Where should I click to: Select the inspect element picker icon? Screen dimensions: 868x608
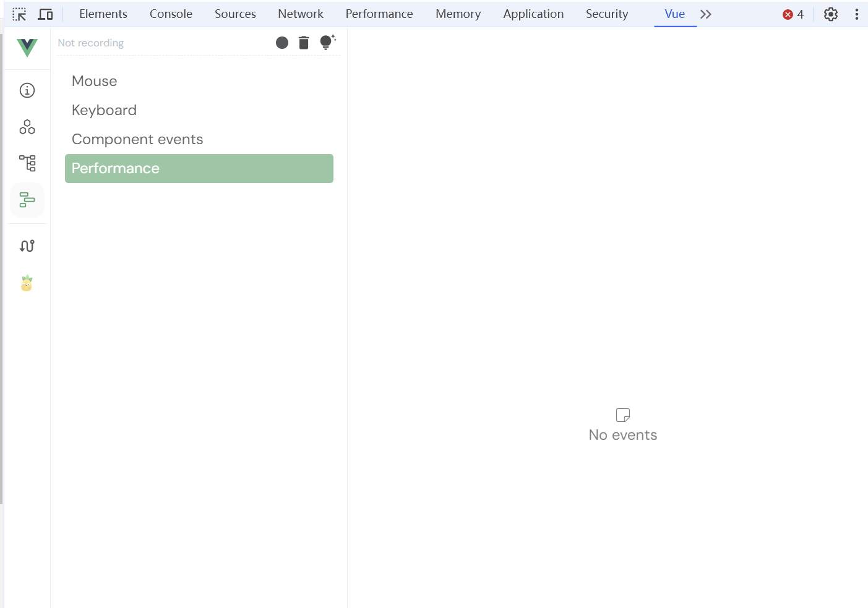[19, 14]
